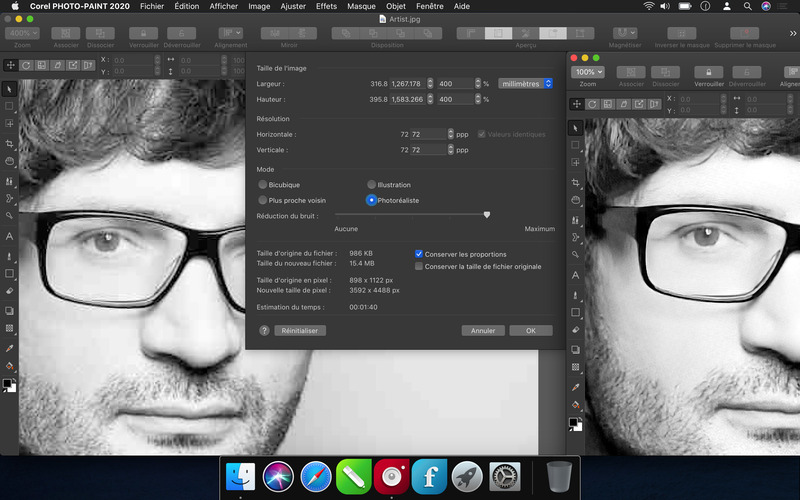Open the millimètres units dropdown
Screen dimensions: 800x500
525,83
